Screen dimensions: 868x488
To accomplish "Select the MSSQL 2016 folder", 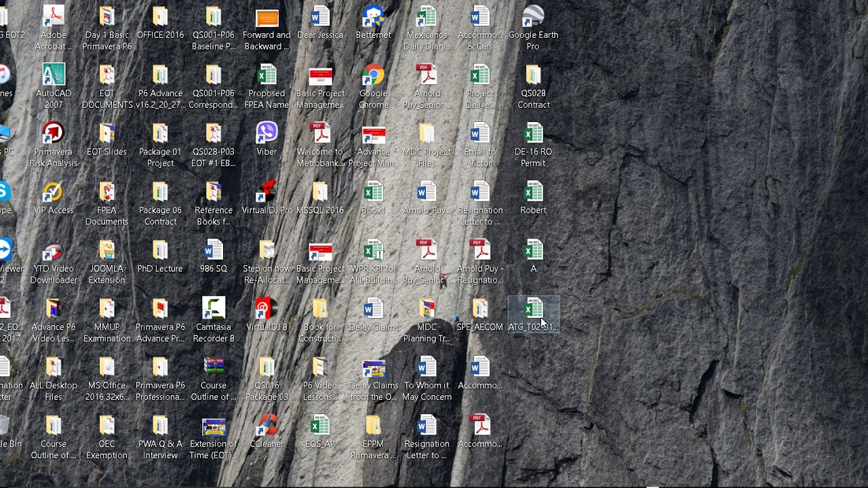I will pos(320,191).
